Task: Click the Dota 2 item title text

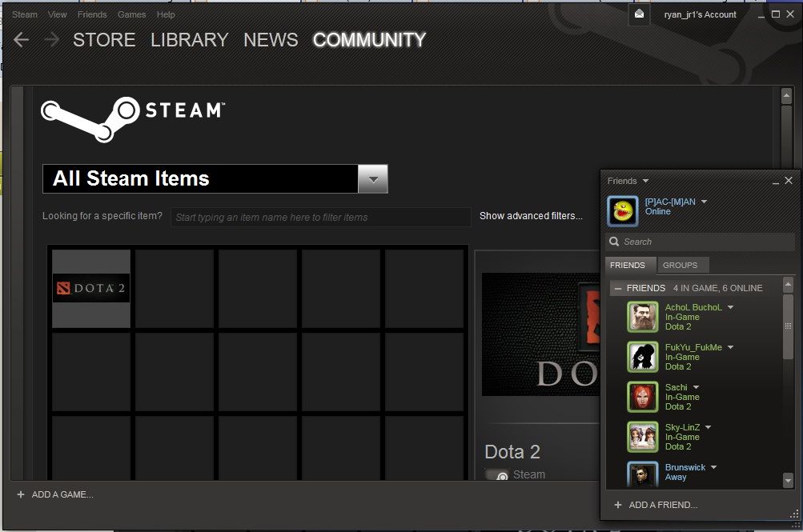Action: 512,452
